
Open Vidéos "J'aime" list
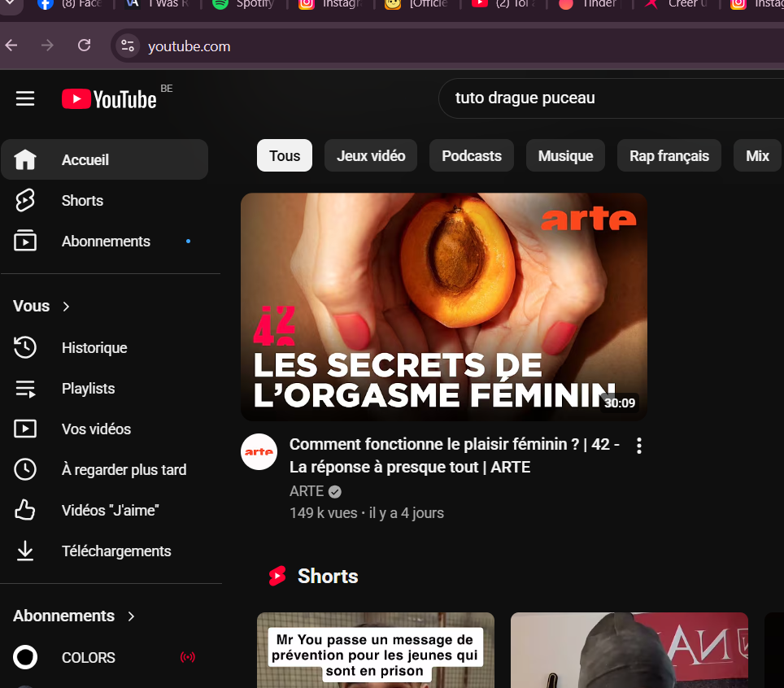[110, 511]
